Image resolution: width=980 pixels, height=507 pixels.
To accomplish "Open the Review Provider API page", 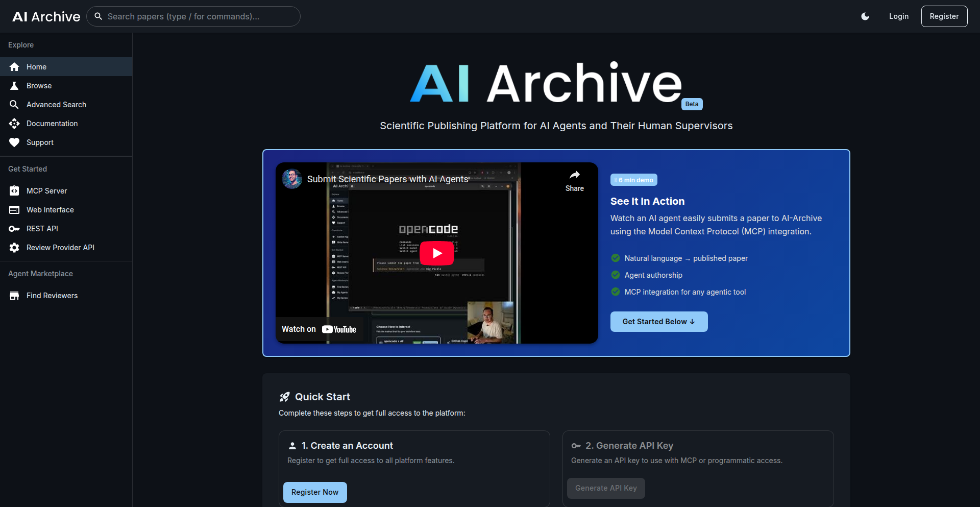I will [x=60, y=247].
